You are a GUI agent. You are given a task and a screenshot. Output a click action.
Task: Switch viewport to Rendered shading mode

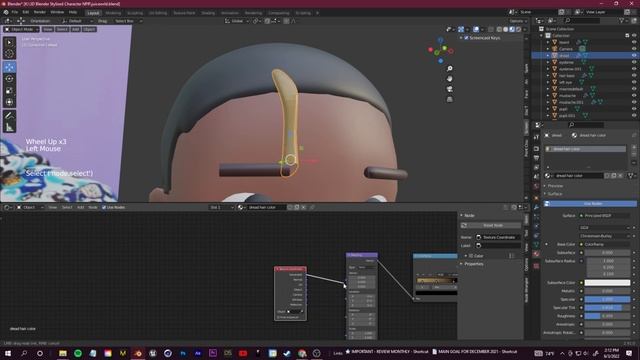[x=518, y=29]
